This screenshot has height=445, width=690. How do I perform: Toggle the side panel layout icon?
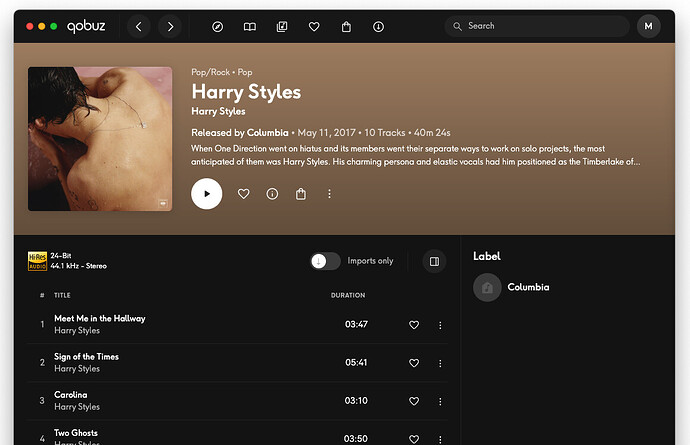tap(434, 261)
